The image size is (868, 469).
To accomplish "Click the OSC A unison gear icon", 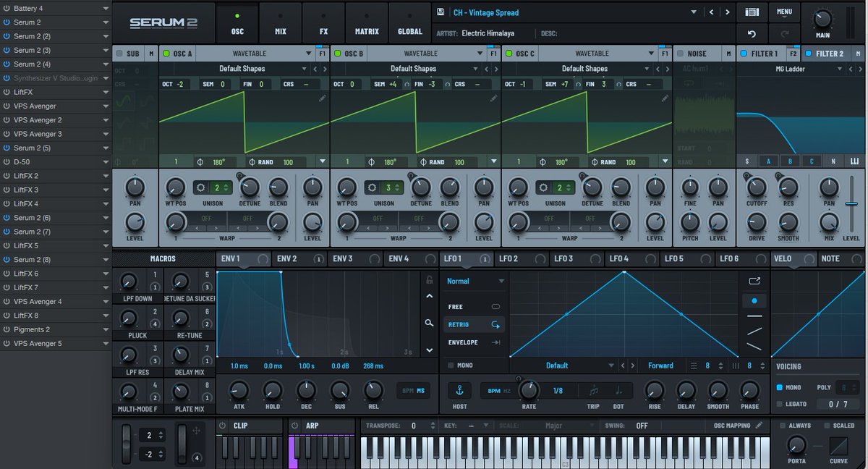I will [x=201, y=188].
